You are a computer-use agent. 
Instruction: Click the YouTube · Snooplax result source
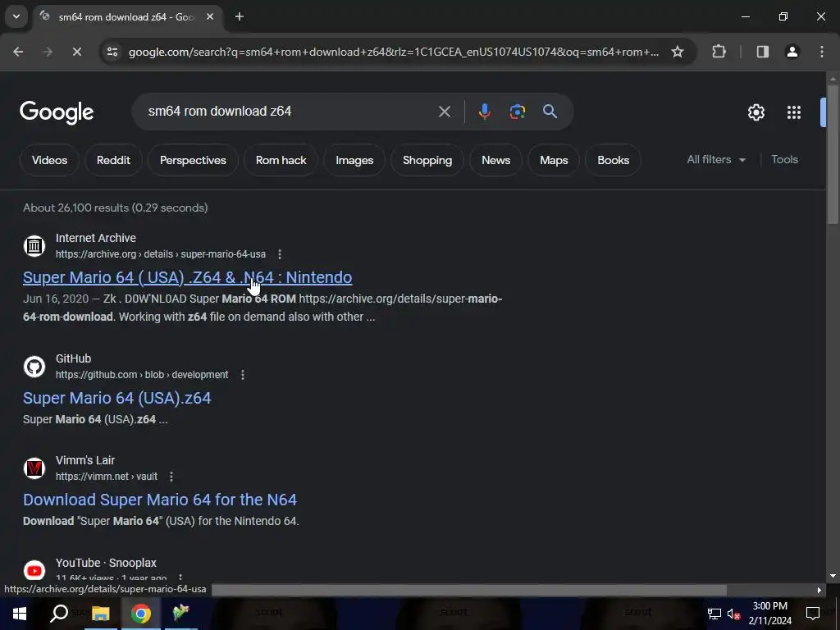pos(106,563)
